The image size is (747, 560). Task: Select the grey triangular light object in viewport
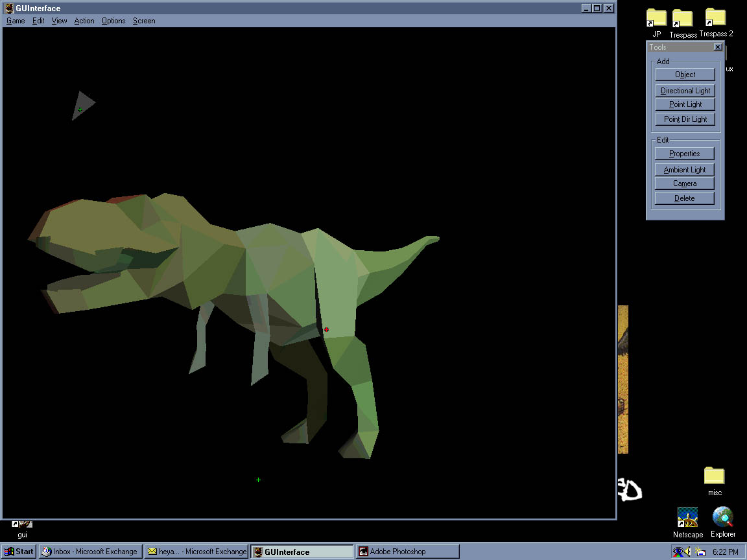(x=84, y=105)
